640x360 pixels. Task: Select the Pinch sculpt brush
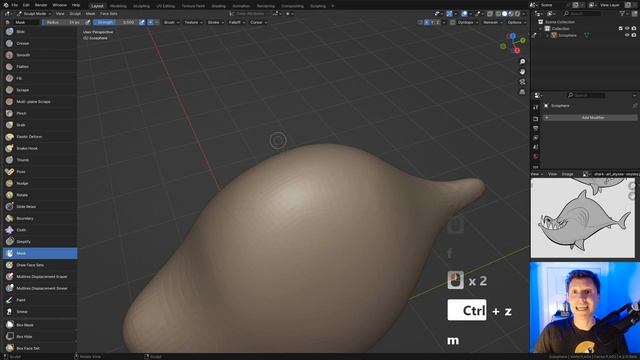(40, 113)
